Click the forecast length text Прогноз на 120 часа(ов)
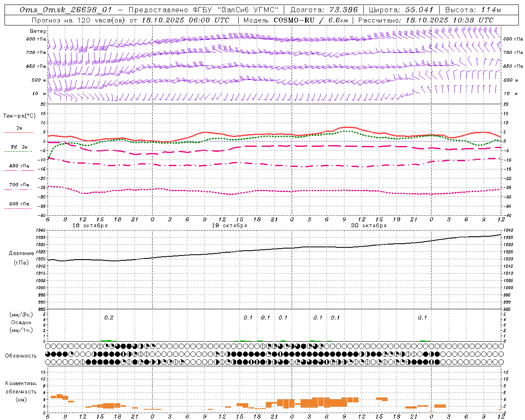The width and height of the screenshot is (525, 420). click(79, 20)
